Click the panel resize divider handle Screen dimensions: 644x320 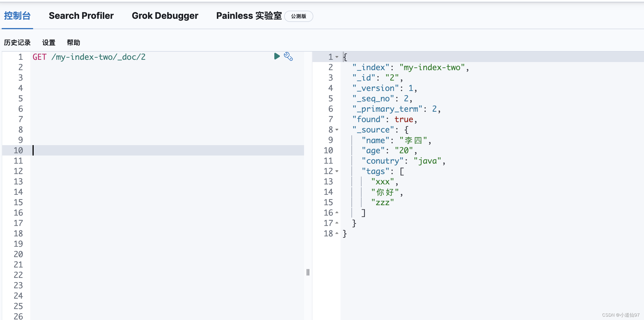(x=308, y=272)
